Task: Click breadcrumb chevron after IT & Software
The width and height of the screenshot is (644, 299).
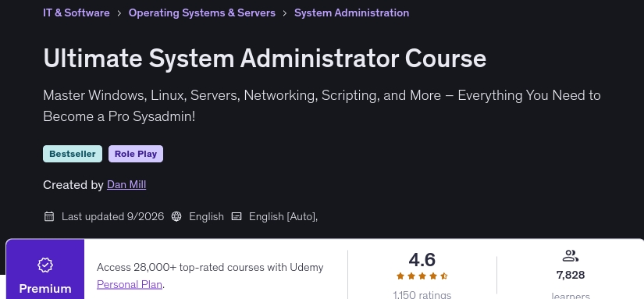Action: coord(119,13)
